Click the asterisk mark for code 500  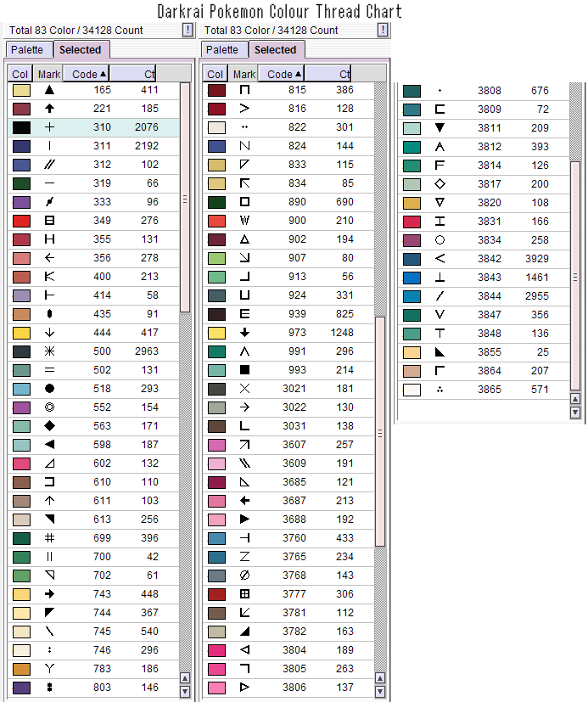(49, 351)
